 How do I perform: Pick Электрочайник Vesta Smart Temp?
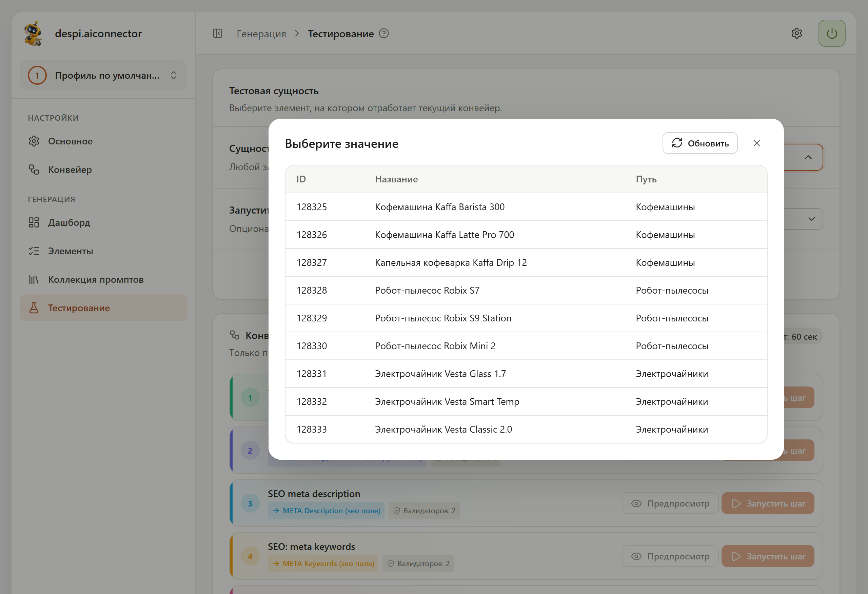point(526,402)
